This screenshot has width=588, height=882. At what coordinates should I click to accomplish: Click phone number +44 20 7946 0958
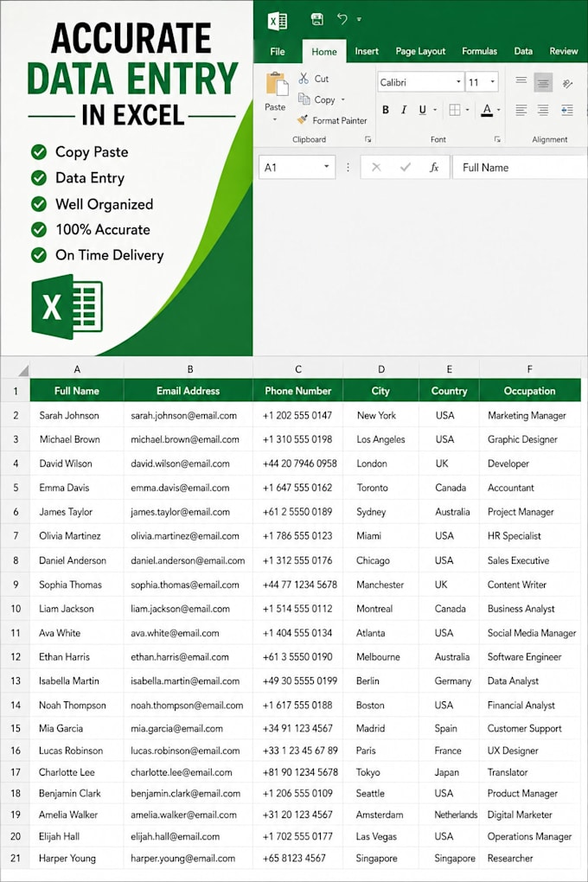coord(299,463)
